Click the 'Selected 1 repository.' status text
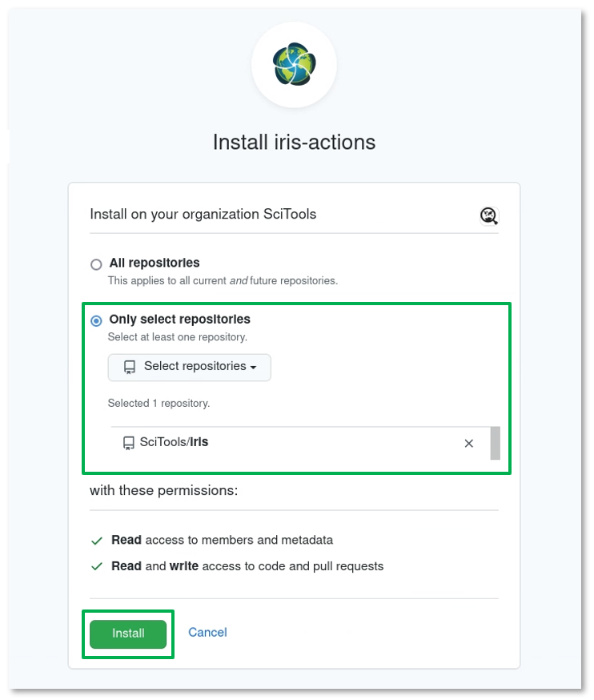Screen dimensions: 594x700 [159, 404]
